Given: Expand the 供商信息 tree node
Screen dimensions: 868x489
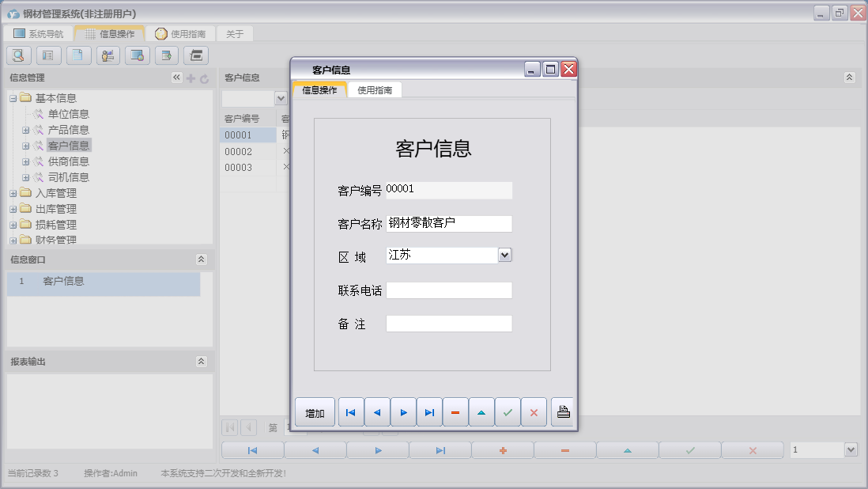Looking at the screenshot, I should (x=25, y=161).
